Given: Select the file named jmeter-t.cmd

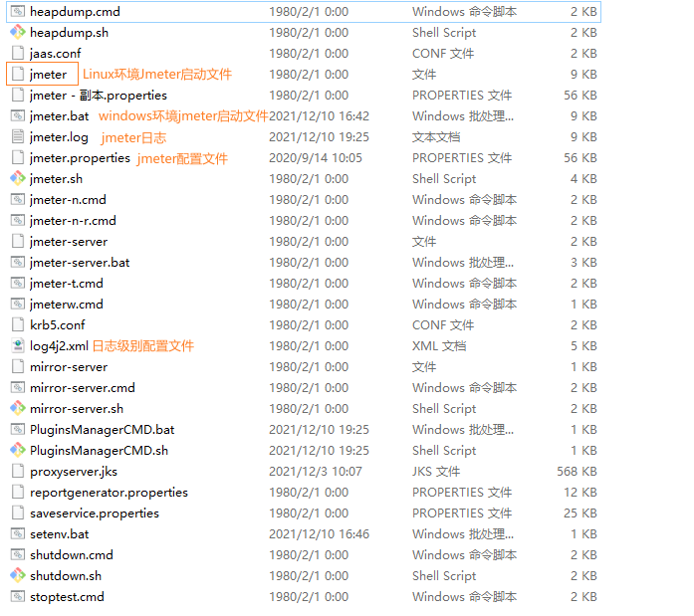Looking at the screenshot, I should click(67, 283).
